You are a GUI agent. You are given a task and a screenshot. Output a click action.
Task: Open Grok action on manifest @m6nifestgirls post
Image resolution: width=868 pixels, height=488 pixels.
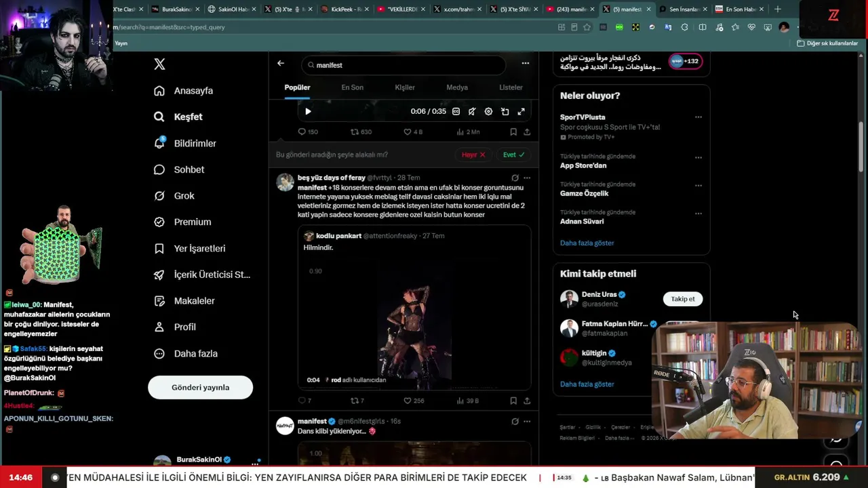[515, 421]
